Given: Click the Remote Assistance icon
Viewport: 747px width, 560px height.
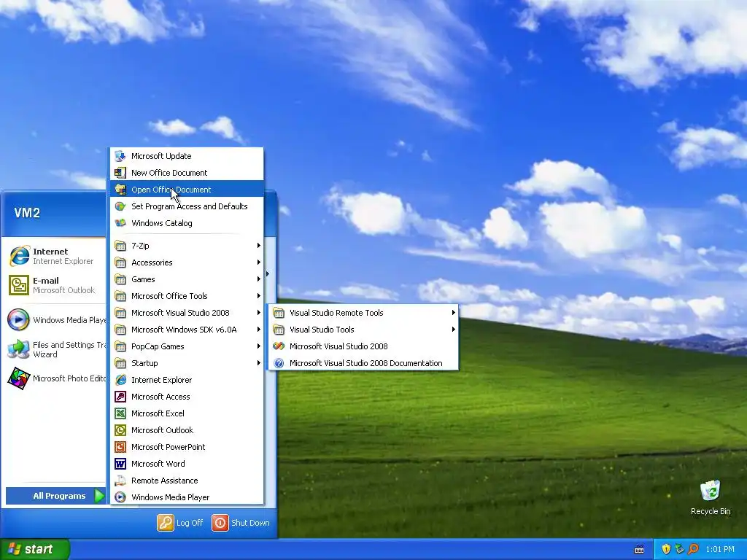Looking at the screenshot, I should (120, 481).
